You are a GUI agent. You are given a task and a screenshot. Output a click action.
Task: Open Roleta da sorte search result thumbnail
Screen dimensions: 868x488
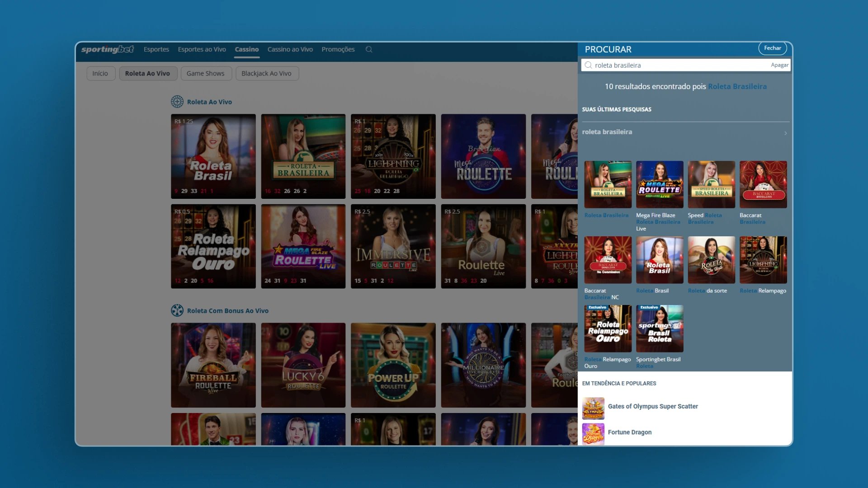711,260
